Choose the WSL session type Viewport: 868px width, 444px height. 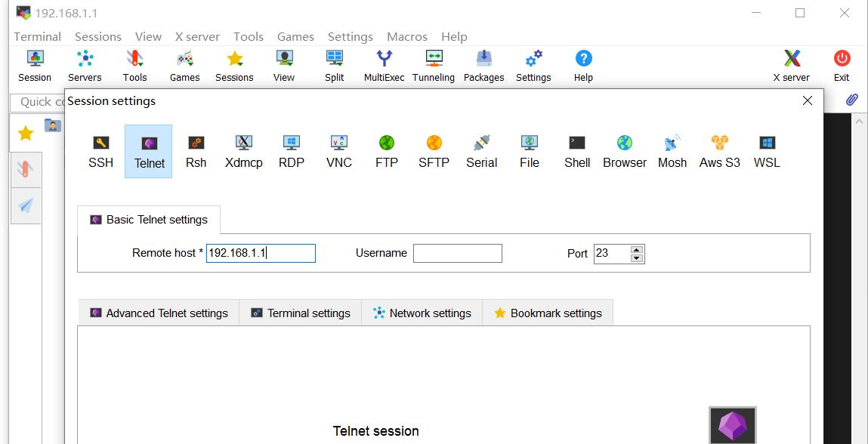(767, 152)
